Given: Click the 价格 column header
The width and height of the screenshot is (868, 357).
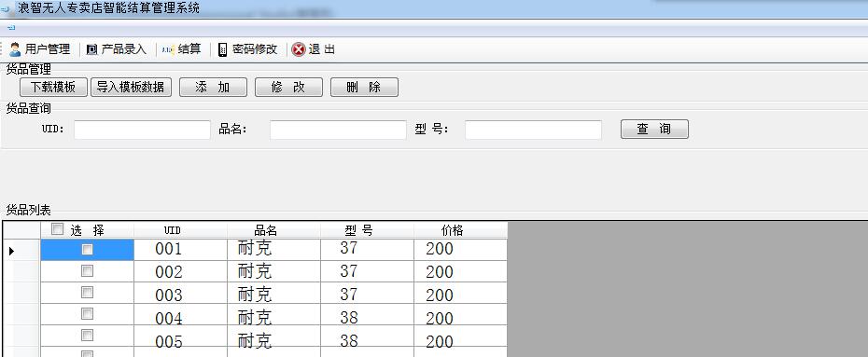Looking at the screenshot, I should pos(460,230).
